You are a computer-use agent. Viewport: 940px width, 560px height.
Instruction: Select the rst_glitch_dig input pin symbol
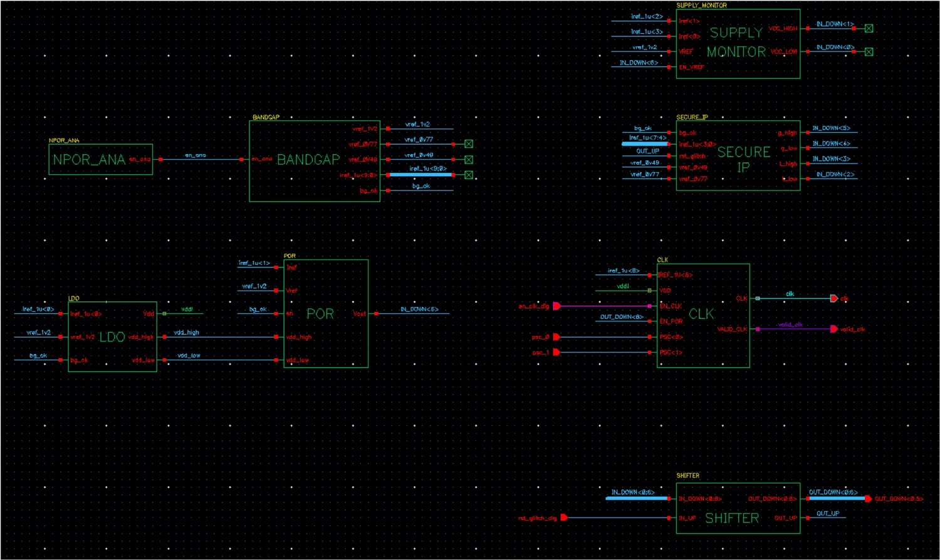pyautogui.click(x=564, y=517)
